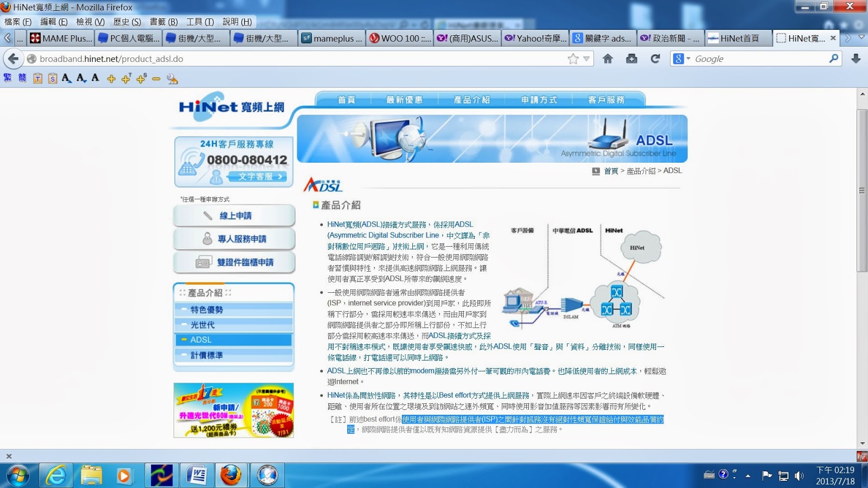Launch Windows Media Player from taskbar
Screen dimensions: 868x488
[124, 476]
